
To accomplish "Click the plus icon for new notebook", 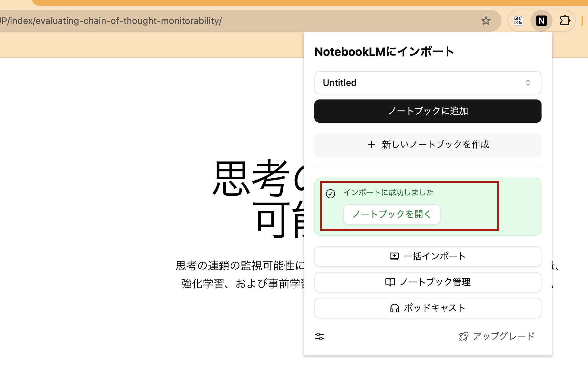I will point(371,145).
